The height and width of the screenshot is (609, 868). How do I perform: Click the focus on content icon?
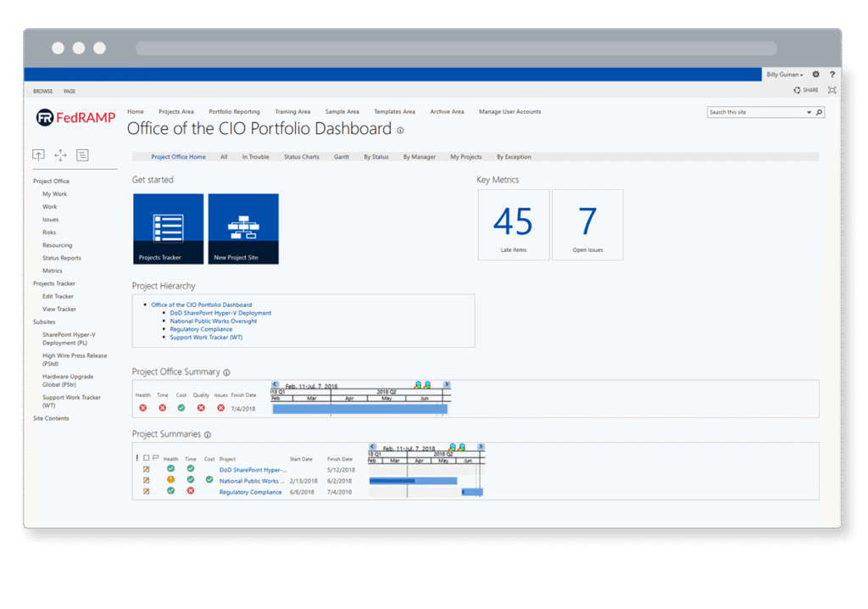click(832, 90)
